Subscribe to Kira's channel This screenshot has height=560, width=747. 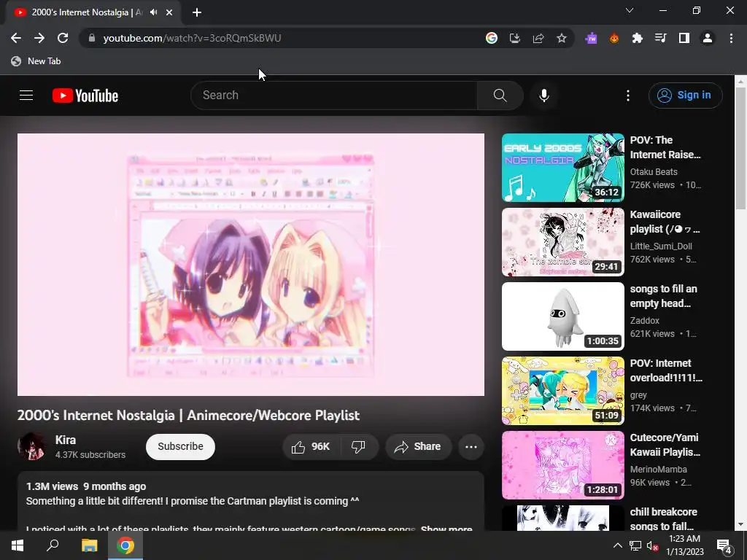click(181, 447)
